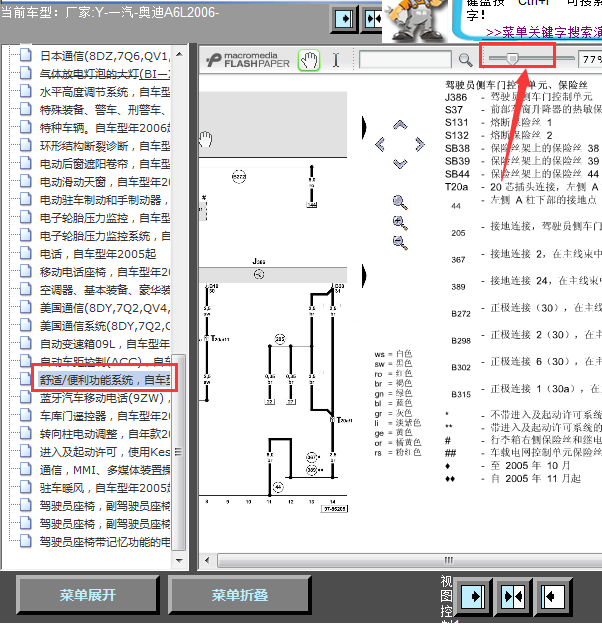The image size is (602, 628).
Task: Open tree item 进入及起动许可，使用Kes
Action: click(x=105, y=452)
